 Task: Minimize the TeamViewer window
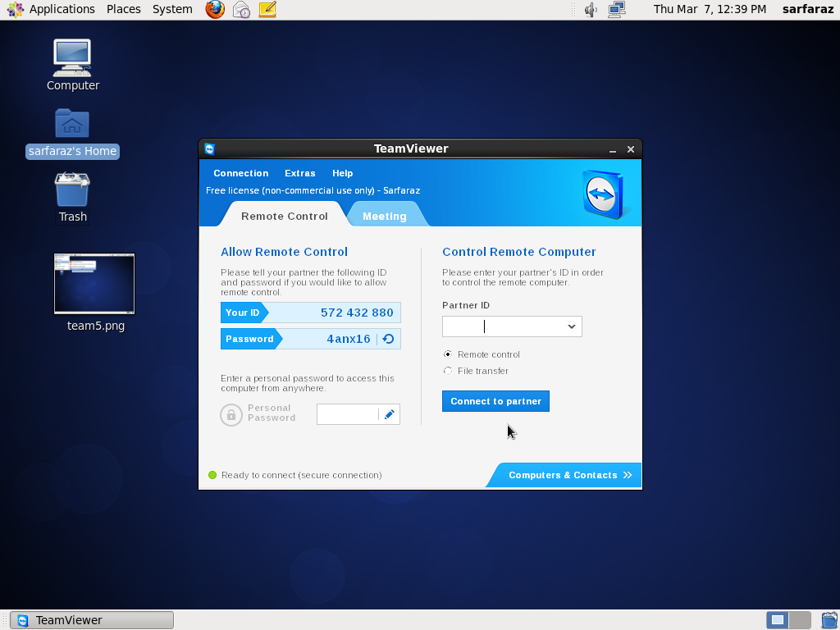click(x=612, y=149)
